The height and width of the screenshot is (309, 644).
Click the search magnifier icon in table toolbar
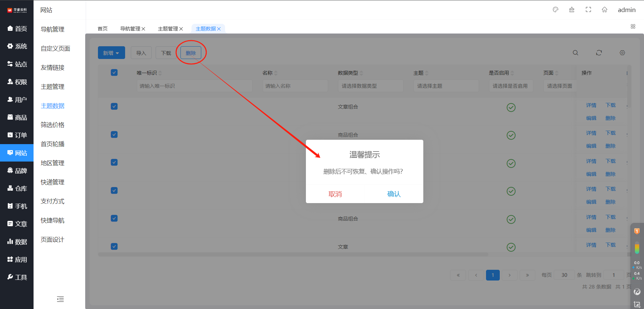pyautogui.click(x=576, y=53)
